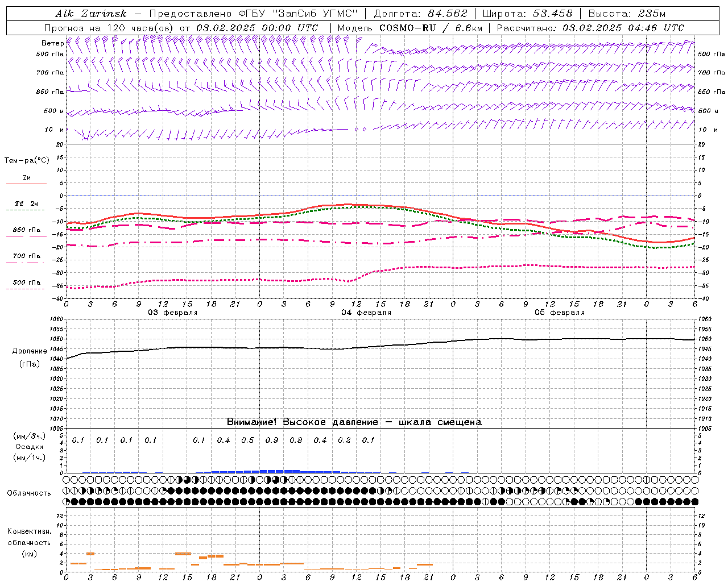Viewport: 728px width, 582px height.
Task: Select the 'Td 2м' dew point legend entry
Action: tap(27, 203)
